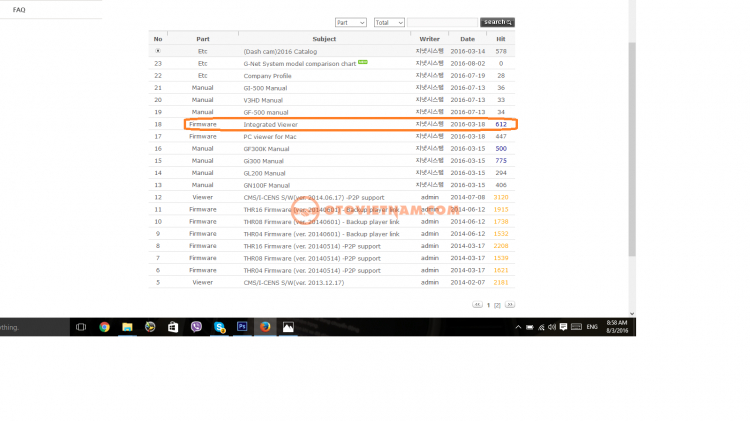Image resolution: width=750 pixels, height=421 pixels.
Task: Open the Photos app taskbar icon
Action: click(x=288, y=327)
